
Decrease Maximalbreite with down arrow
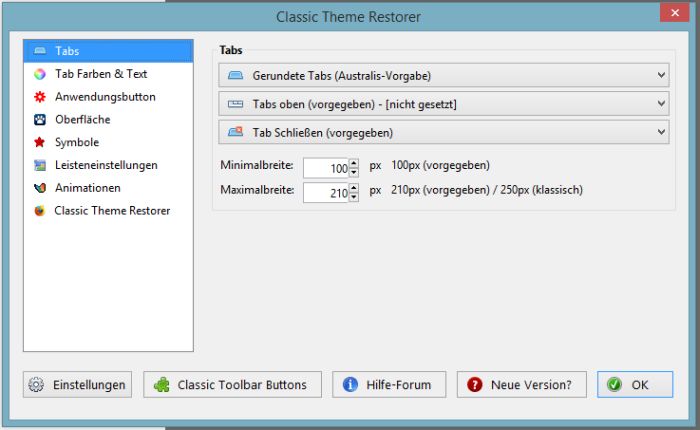pos(354,197)
